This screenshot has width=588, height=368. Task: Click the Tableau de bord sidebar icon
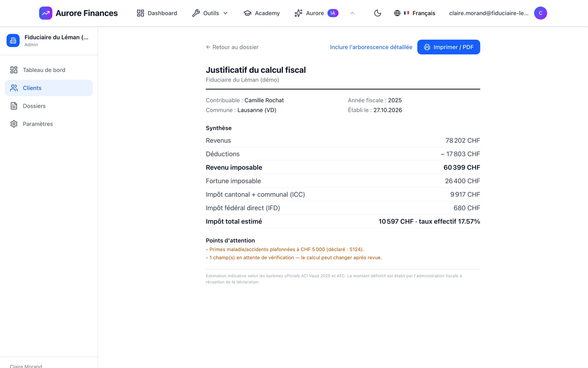pyautogui.click(x=14, y=70)
